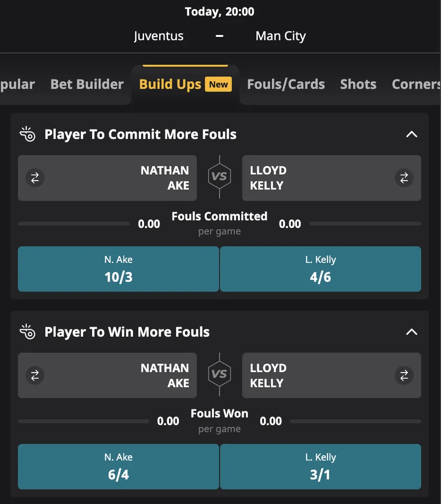441x504 pixels.
Task: Add the N. Ake 6/4 fouls won bet
Action: [x=118, y=467]
